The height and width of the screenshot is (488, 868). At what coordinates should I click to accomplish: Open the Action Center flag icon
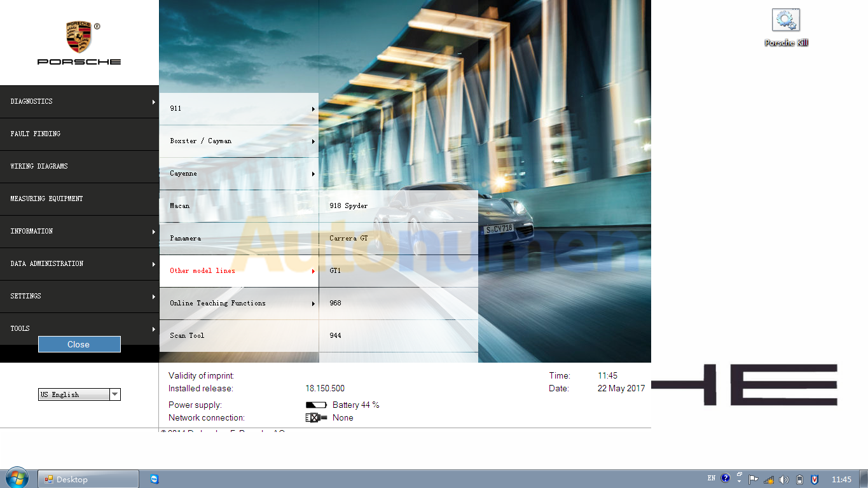pos(754,479)
